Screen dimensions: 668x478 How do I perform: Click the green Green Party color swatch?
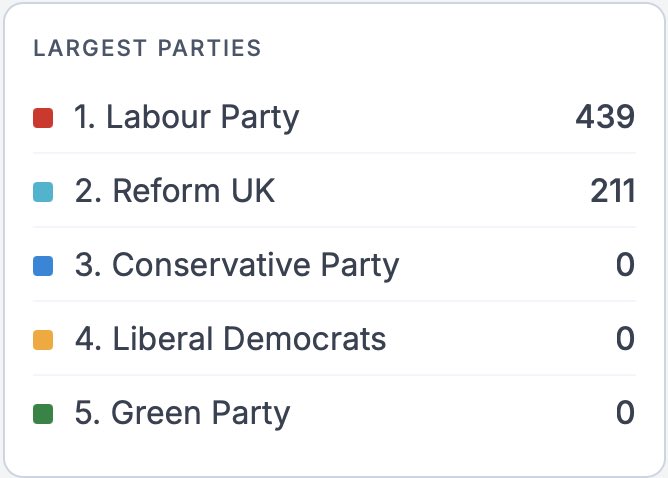pyautogui.click(x=43, y=413)
